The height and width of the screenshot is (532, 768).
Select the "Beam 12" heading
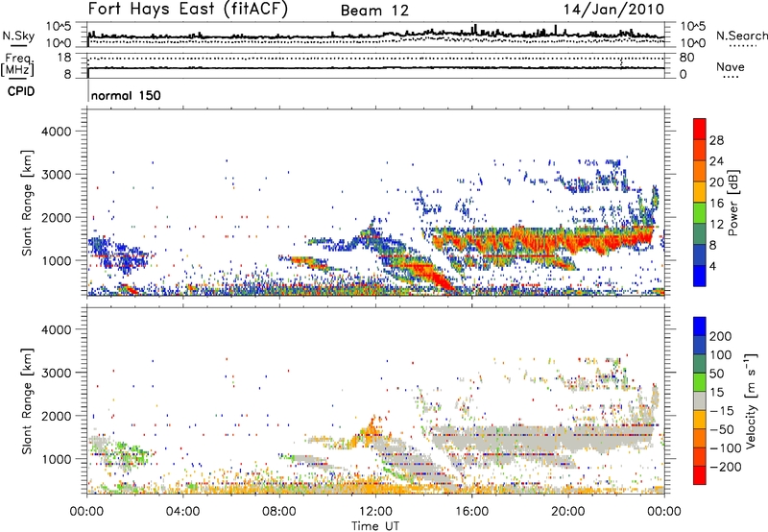pyautogui.click(x=374, y=11)
